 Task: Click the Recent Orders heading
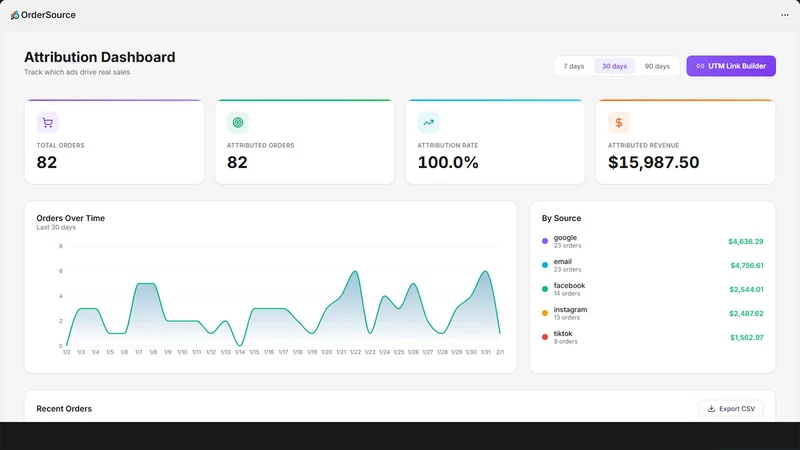[64, 409]
